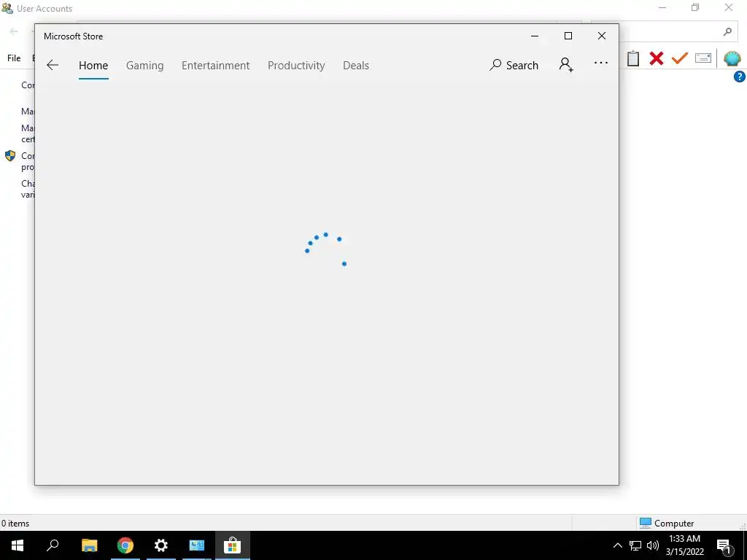Click the shield icon in User Accounts sidebar
Viewport: 747px width, 560px height.
(10, 156)
